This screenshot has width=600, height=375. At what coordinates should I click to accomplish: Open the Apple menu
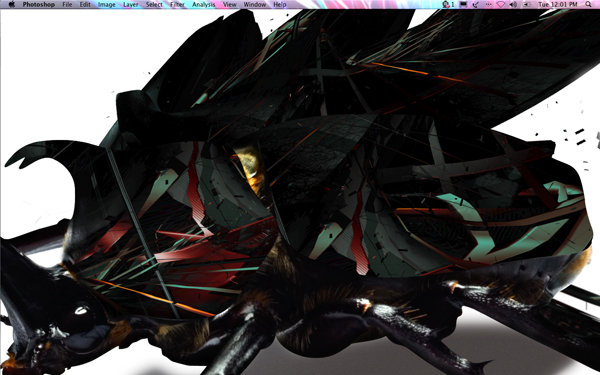click(x=11, y=4)
